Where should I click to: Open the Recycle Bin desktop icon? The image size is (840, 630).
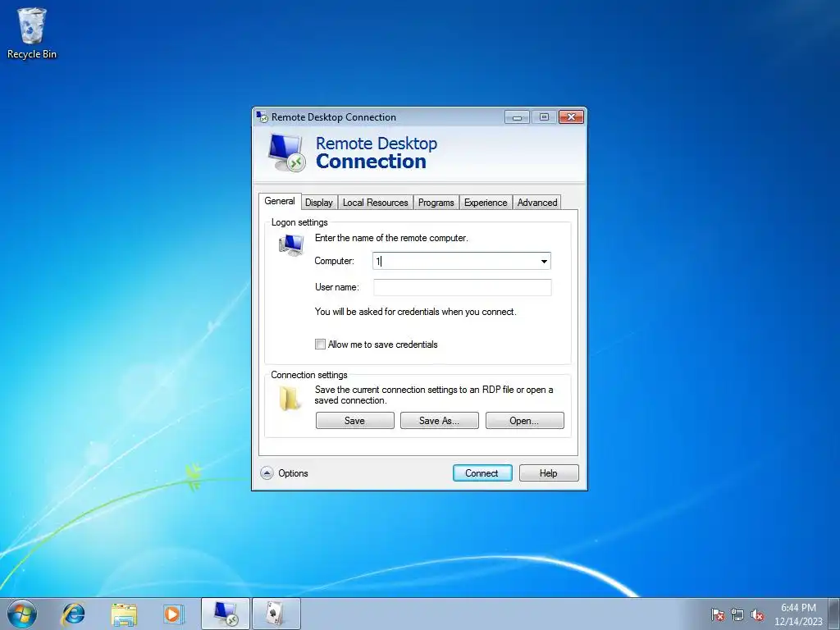32,33
